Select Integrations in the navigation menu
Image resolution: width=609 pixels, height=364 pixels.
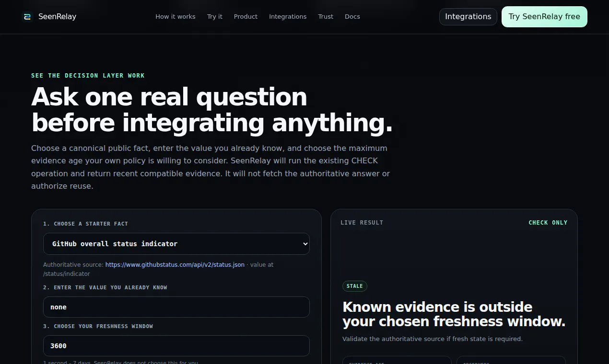pyautogui.click(x=288, y=17)
